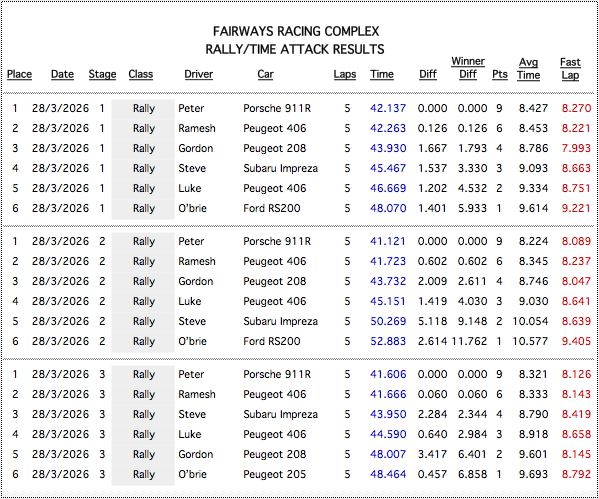The width and height of the screenshot is (599, 499).
Task: Click Gordon's fastest lap 7.993
Action: click(x=576, y=148)
